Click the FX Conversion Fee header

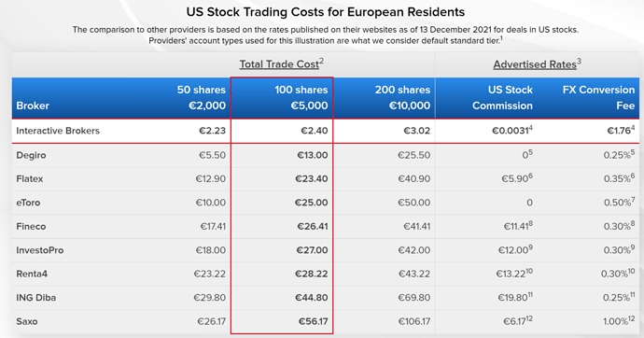pyautogui.click(x=598, y=98)
